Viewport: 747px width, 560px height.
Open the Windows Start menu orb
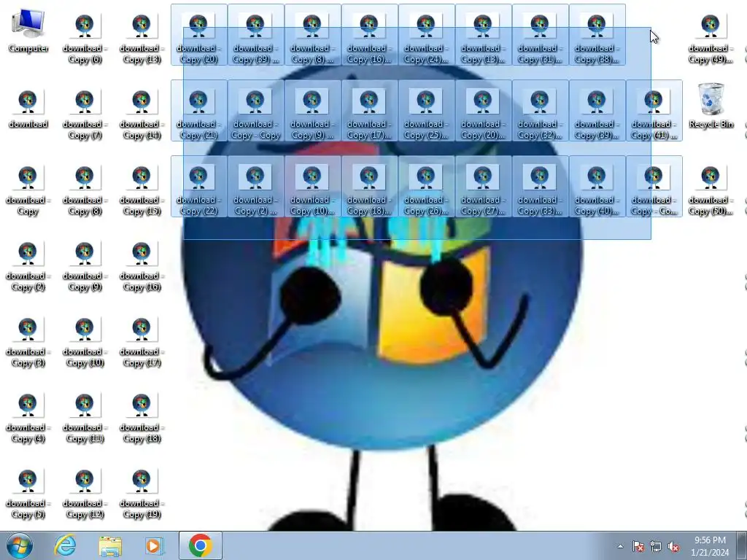coord(20,545)
